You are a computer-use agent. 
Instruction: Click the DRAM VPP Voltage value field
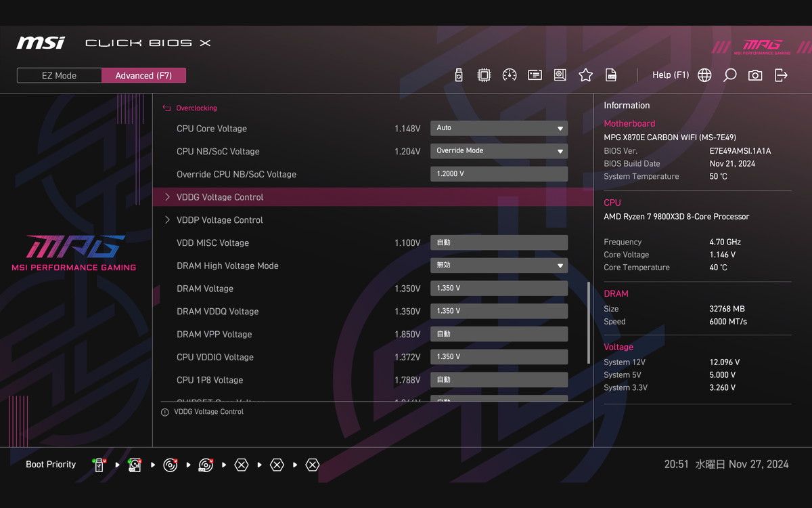coord(499,334)
